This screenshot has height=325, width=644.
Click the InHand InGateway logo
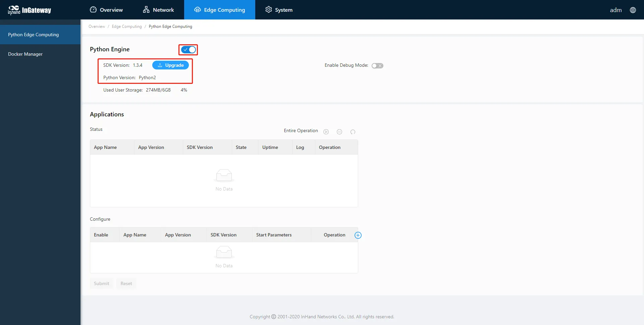[x=30, y=10]
